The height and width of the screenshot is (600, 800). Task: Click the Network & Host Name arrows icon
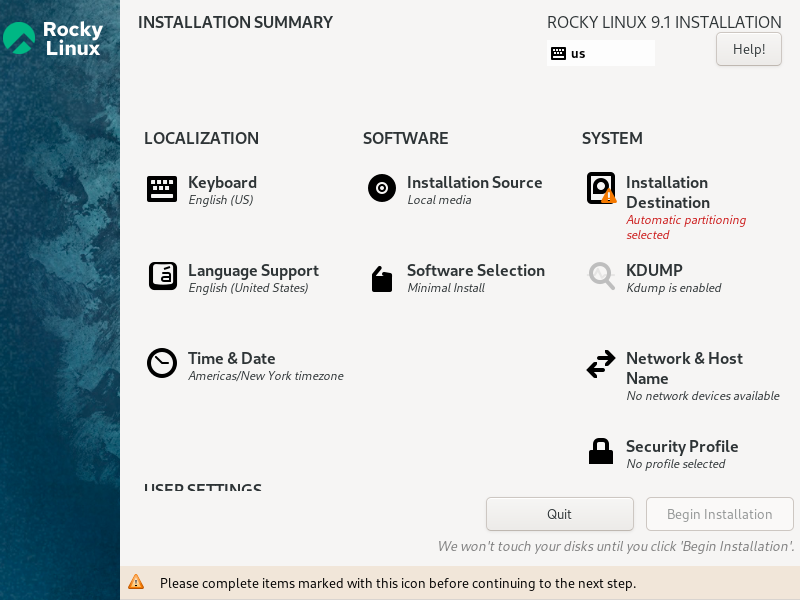pyautogui.click(x=601, y=364)
